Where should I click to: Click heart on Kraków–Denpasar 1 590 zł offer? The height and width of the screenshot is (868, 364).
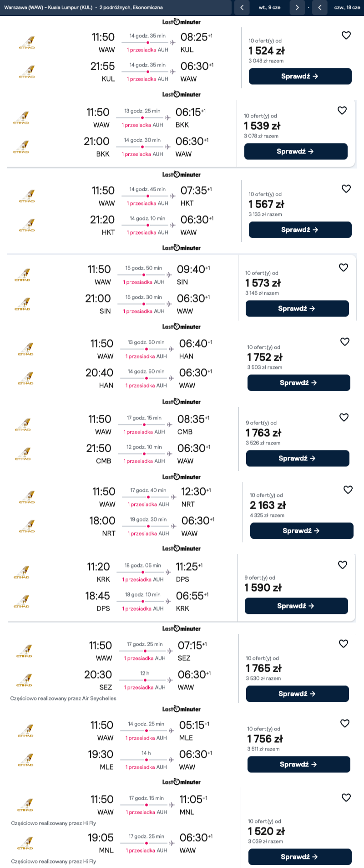coord(343,565)
